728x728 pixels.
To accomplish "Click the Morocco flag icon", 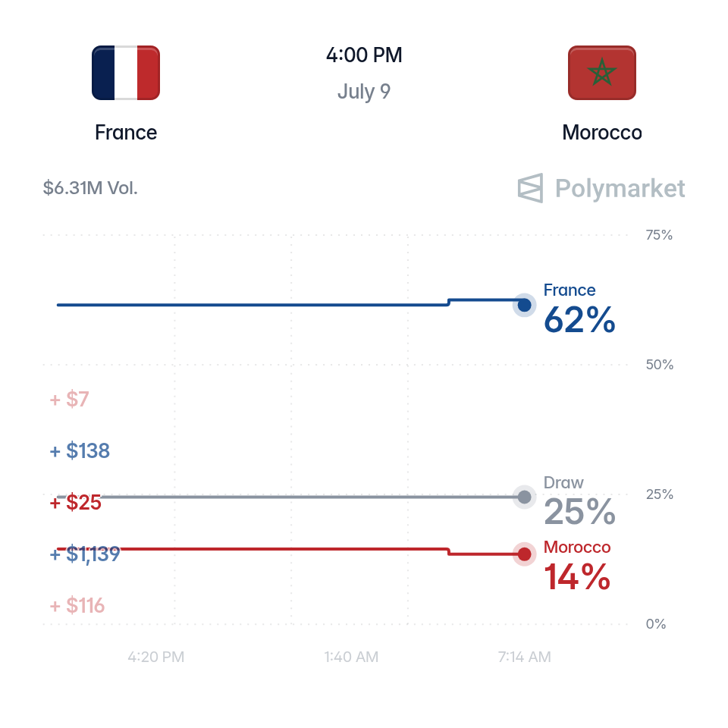I will (601, 73).
